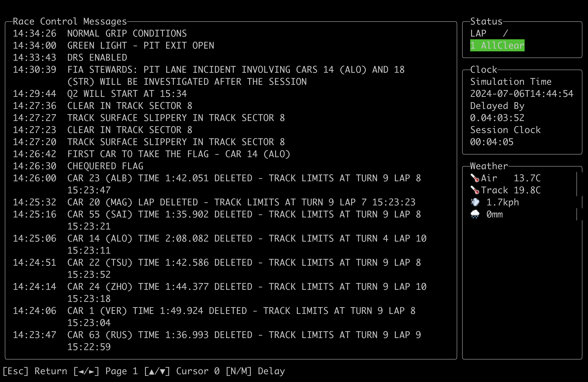The width and height of the screenshot is (588, 382).
Task: Select the DRS ENABLED message
Action: (x=97, y=58)
